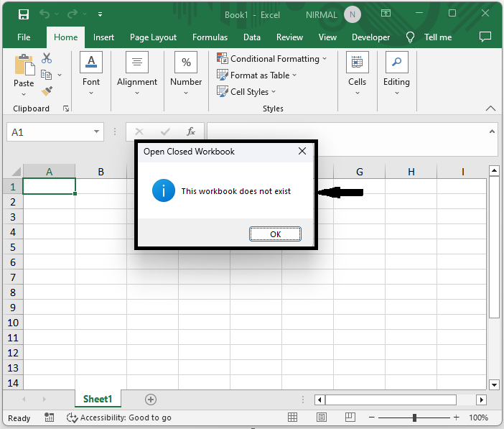
Task: Select column H header
Action: [411, 172]
